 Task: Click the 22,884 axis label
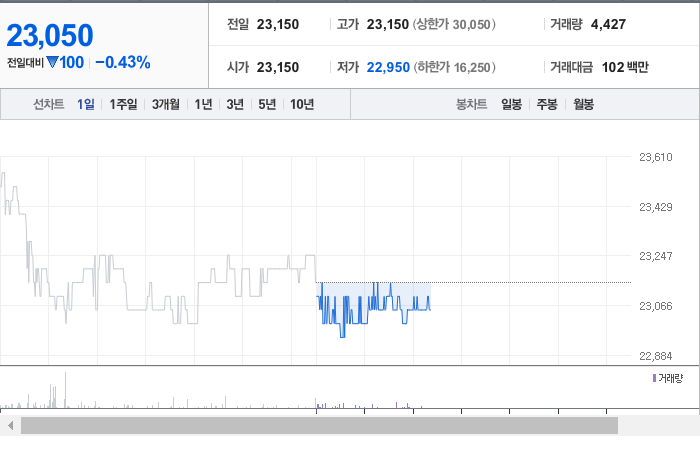[655, 356]
